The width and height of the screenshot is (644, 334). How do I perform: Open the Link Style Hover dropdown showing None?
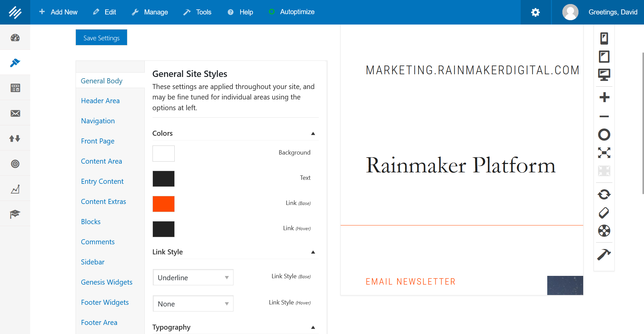pos(193,303)
